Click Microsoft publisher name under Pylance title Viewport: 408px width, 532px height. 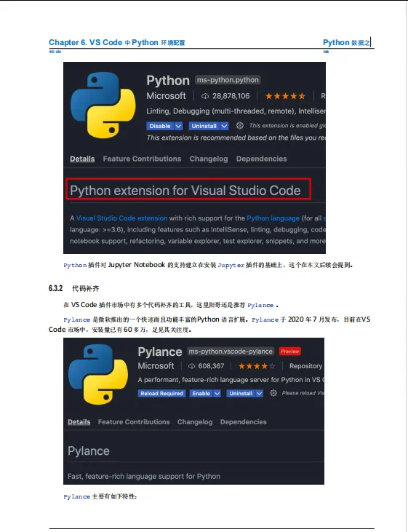click(x=156, y=366)
